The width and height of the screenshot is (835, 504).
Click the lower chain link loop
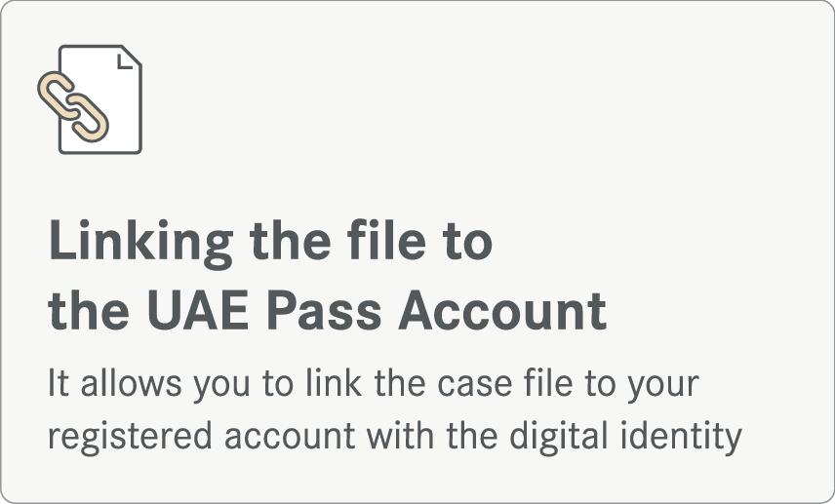pyautogui.click(x=88, y=120)
